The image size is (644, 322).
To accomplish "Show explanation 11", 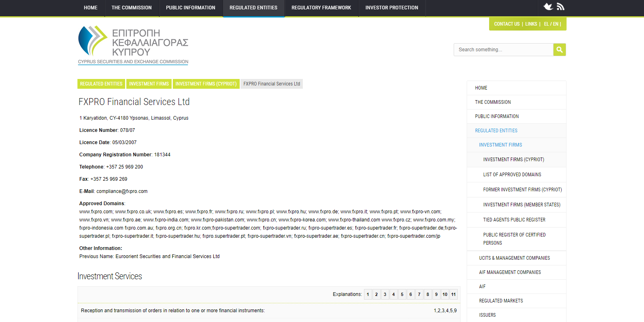I will [x=453, y=294].
